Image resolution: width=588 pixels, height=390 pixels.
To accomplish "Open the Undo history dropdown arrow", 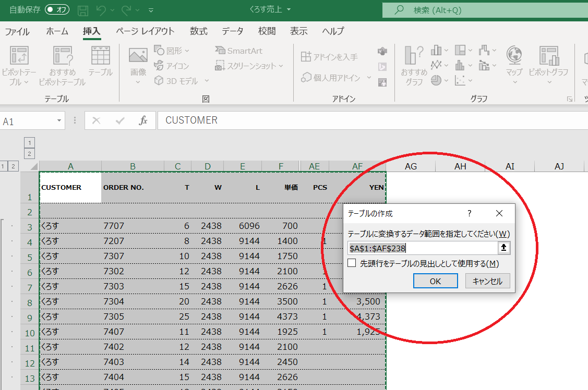I will click(x=112, y=10).
